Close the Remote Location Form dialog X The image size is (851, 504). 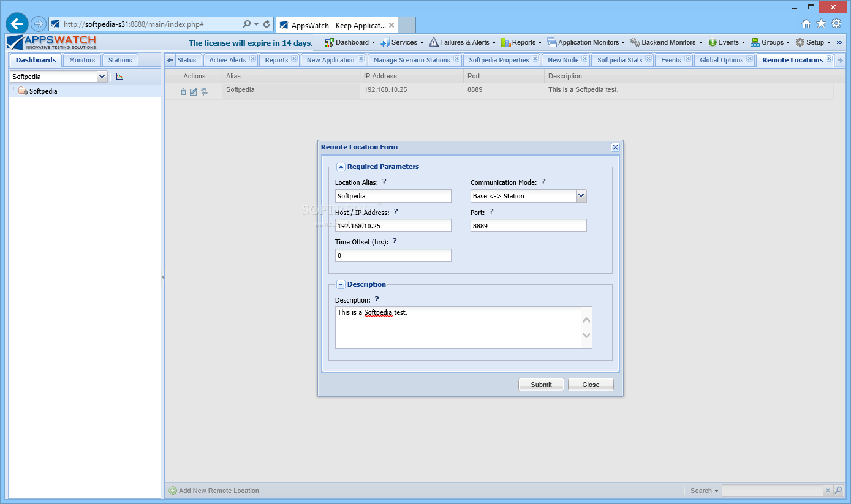[615, 147]
